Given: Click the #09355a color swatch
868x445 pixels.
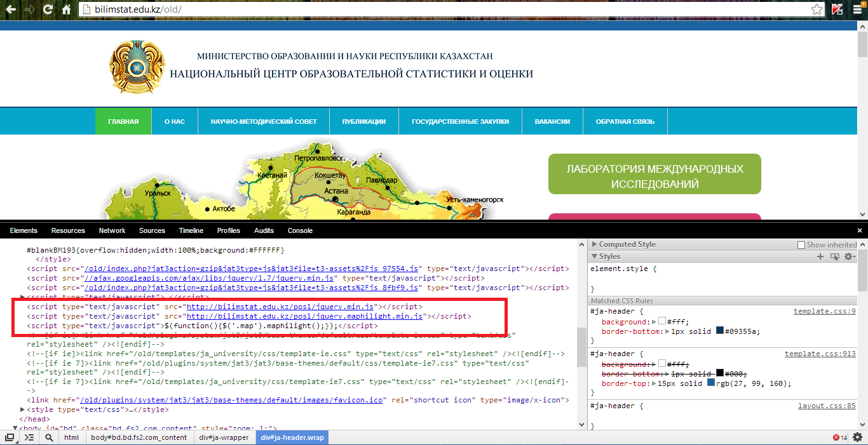Looking at the screenshot, I should [x=720, y=331].
